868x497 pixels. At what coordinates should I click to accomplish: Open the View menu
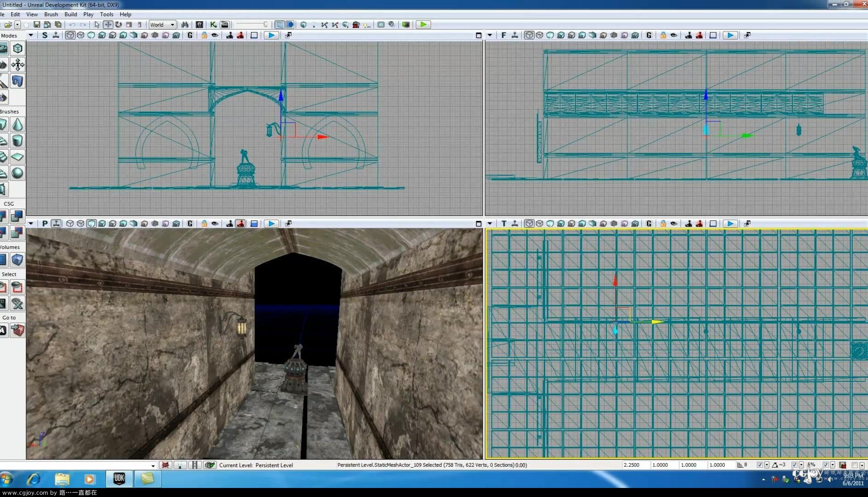tap(32, 14)
